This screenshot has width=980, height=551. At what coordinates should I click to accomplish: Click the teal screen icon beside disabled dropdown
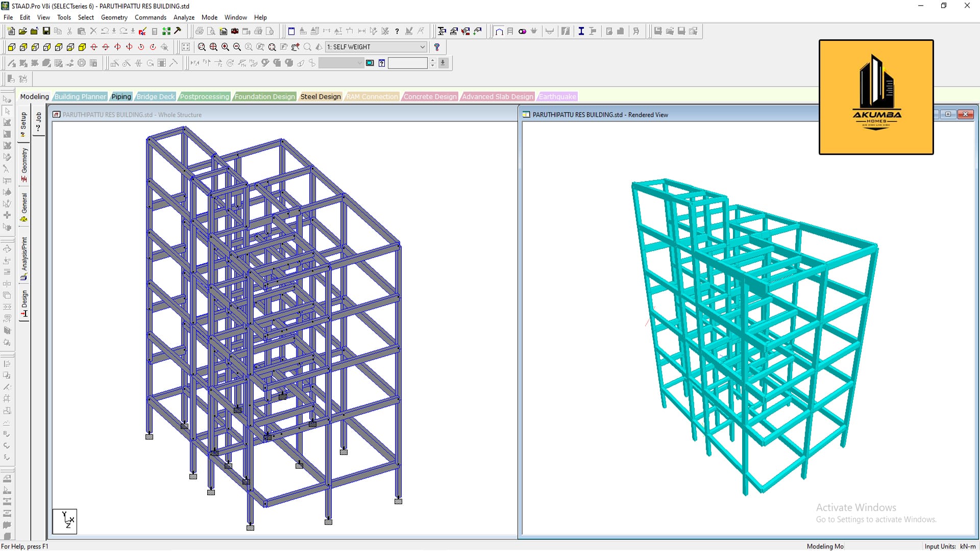click(370, 63)
